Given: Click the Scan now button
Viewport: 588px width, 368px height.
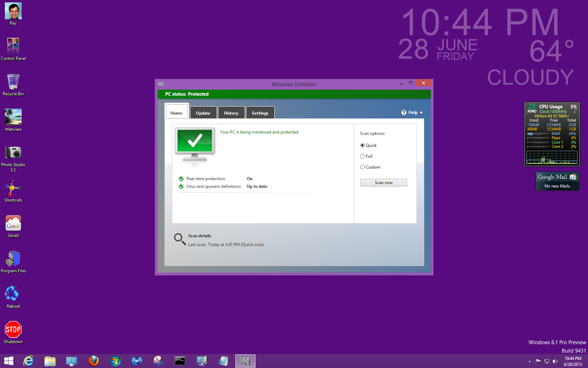Looking at the screenshot, I should pyautogui.click(x=384, y=183).
